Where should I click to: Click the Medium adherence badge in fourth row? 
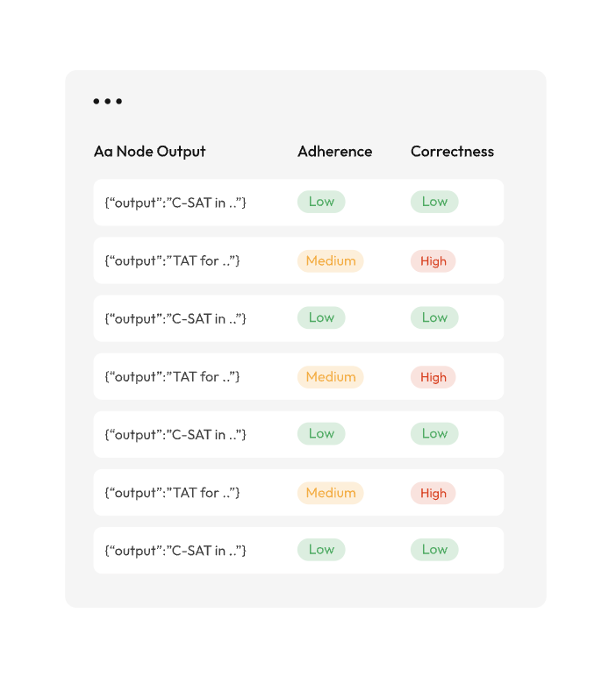(331, 377)
